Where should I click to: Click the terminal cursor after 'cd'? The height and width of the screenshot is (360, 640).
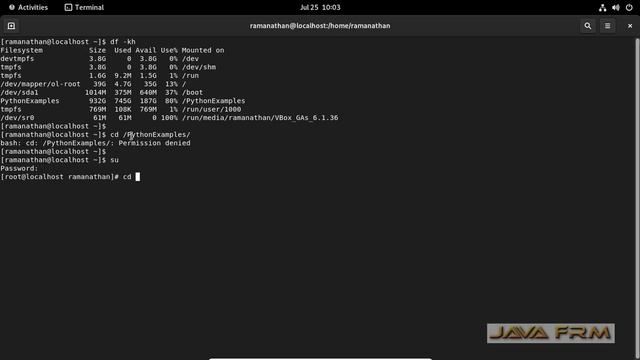point(138,177)
